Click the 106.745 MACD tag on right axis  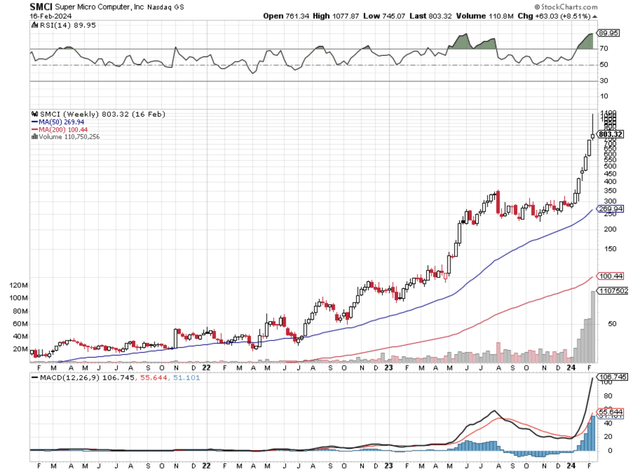click(x=612, y=377)
